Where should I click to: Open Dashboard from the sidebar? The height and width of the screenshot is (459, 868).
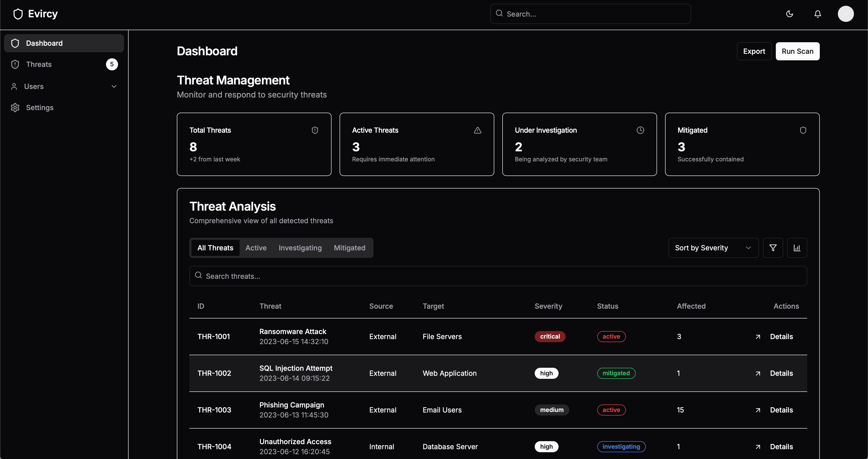44,43
